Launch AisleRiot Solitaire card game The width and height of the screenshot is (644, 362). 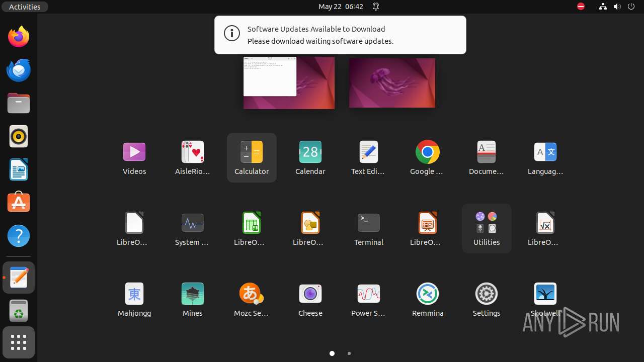click(x=193, y=157)
